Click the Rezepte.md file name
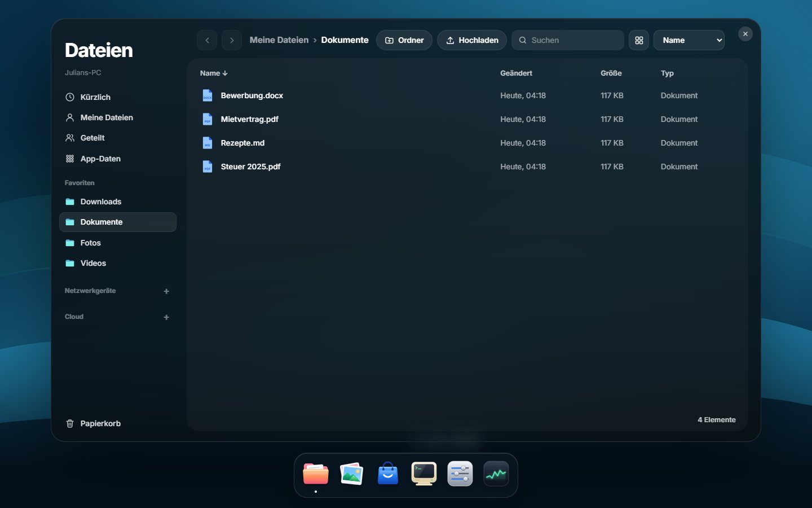812x508 pixels. point(242,143)
